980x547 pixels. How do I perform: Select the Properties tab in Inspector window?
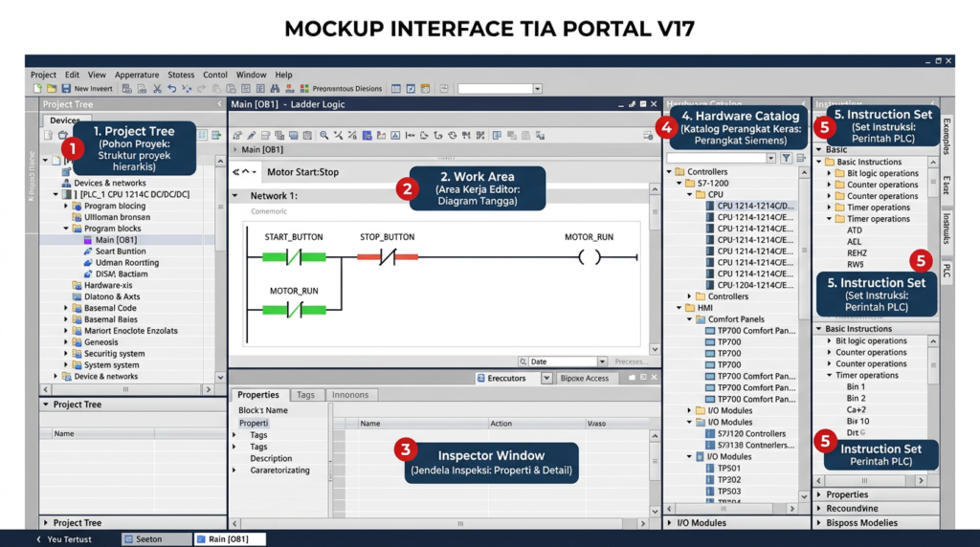[258, 395]
